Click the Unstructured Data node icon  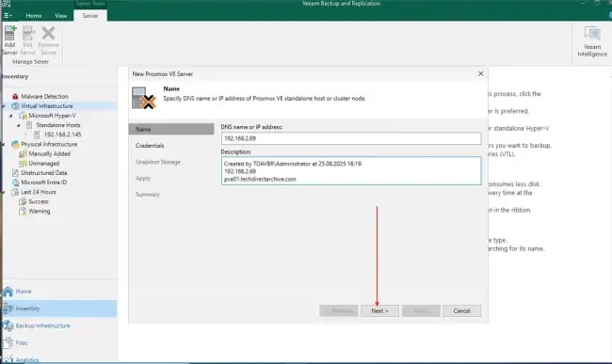click(15, 173)
